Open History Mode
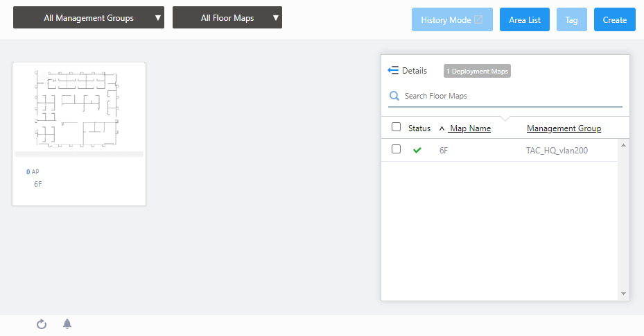Screen dimensions: 644x336 coord(452,19)
